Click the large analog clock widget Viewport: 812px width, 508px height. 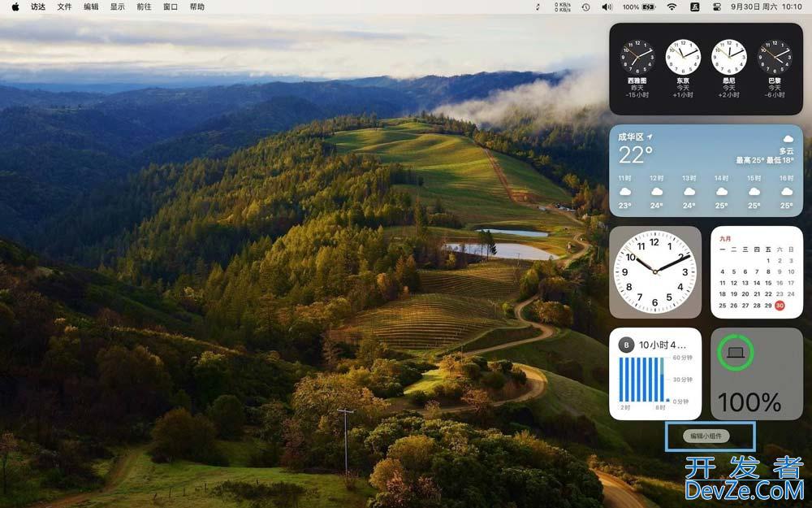coord(655,271)
